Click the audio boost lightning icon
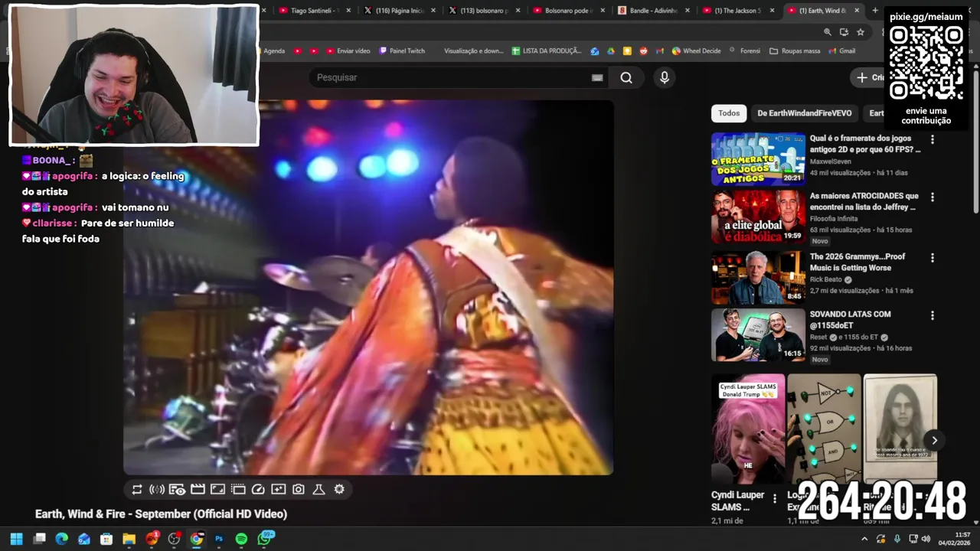The width and height of the screenshot is (980, 551). 157,490
